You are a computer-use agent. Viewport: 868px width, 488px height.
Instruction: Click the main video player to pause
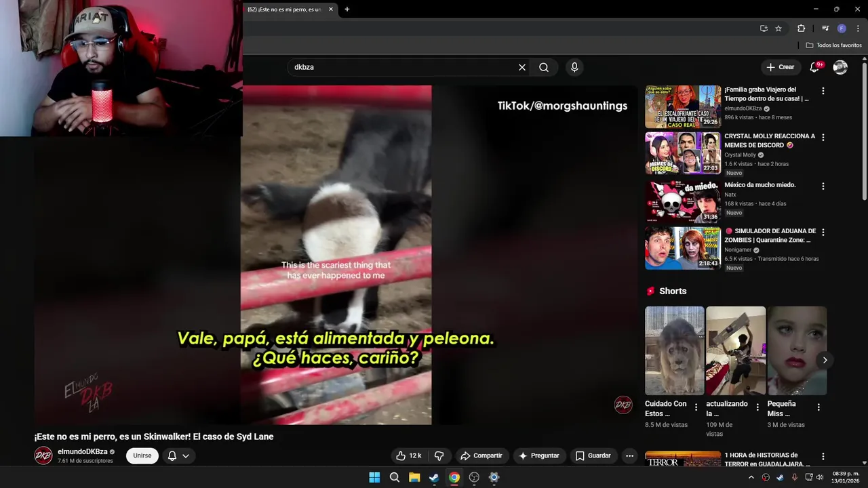[336, 255]
